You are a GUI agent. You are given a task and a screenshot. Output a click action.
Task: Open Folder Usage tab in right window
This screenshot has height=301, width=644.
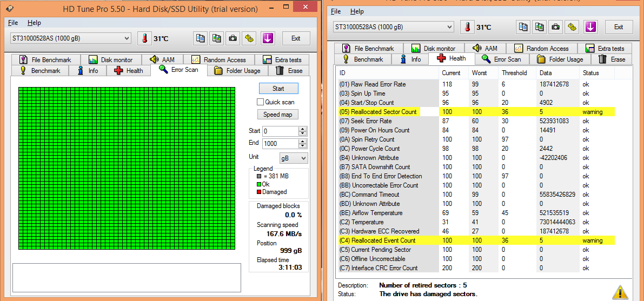click(x=561, y=59)
